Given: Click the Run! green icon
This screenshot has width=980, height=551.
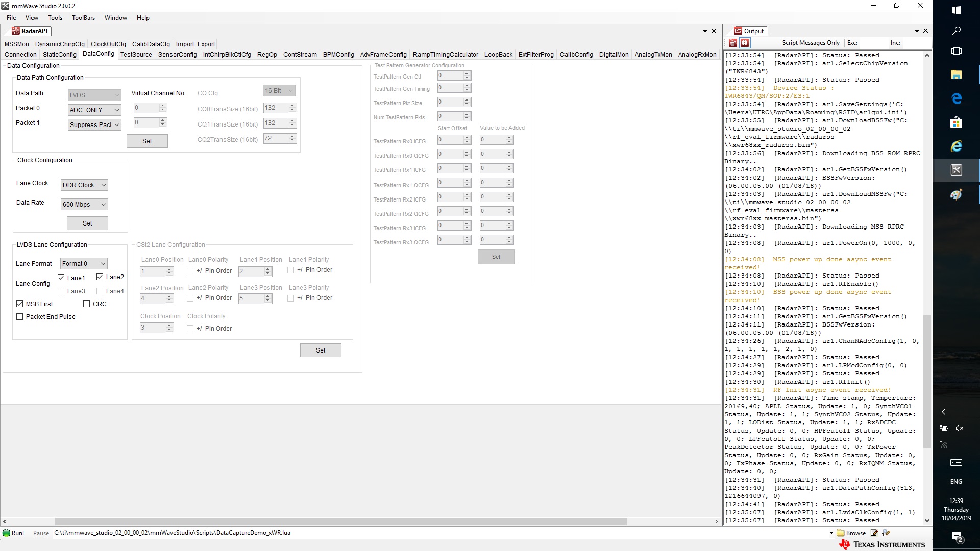Looking at the screenshot, I should (6, 533).
